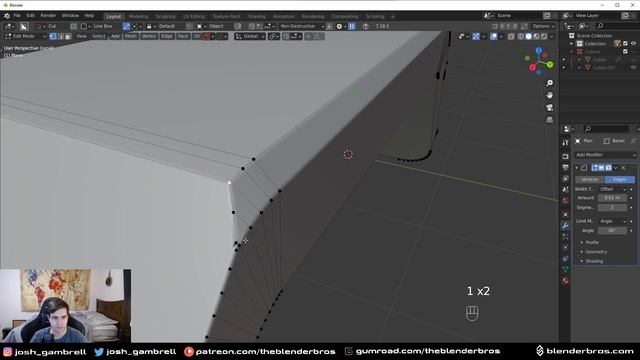Open the Render menu
The width and height of the screenshot is (640, 360).
pyautogui.click(x=48, y=16)
